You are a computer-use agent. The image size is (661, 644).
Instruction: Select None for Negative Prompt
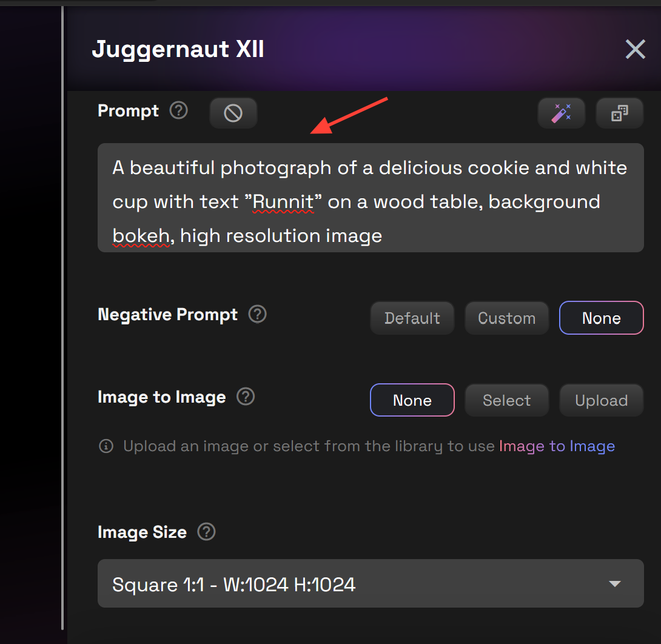(601, 318)
